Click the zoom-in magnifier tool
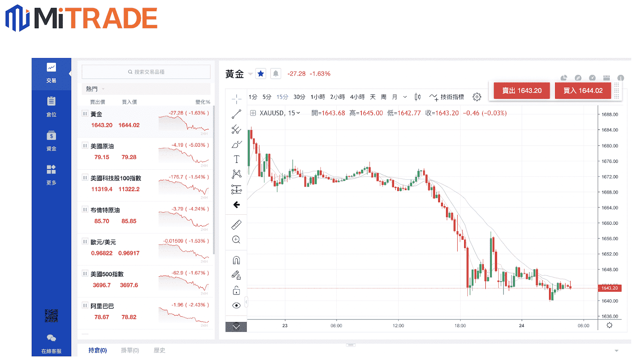 [x=236, y=240]
